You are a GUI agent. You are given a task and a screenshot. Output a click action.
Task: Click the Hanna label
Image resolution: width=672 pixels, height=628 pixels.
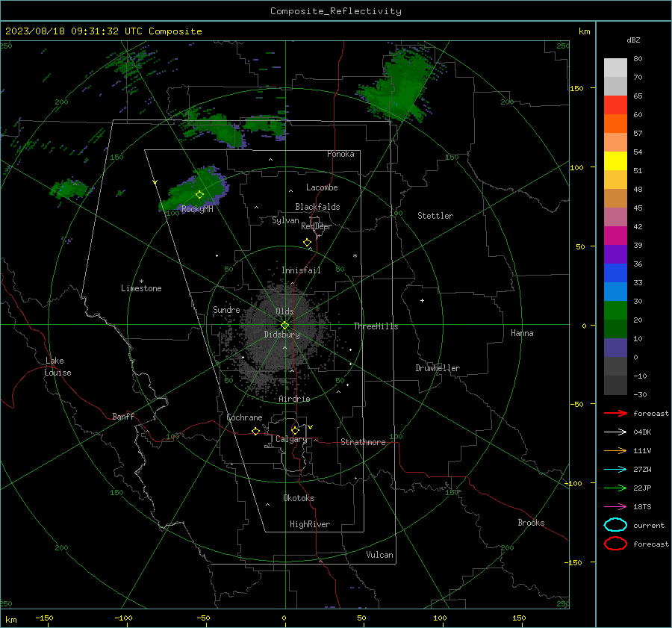click(x=522, y=333)
